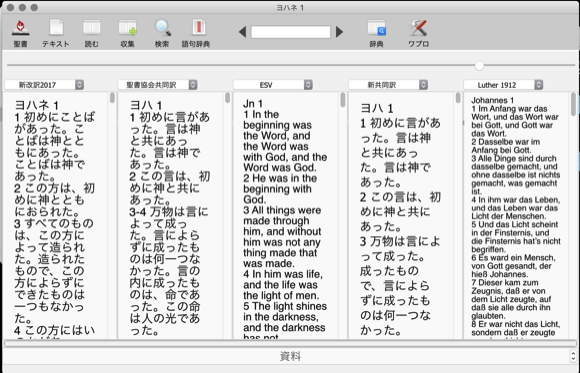Click scrollbar of the ESV column
Viewport: 580px width, 373px height.
tap(343, 100)
